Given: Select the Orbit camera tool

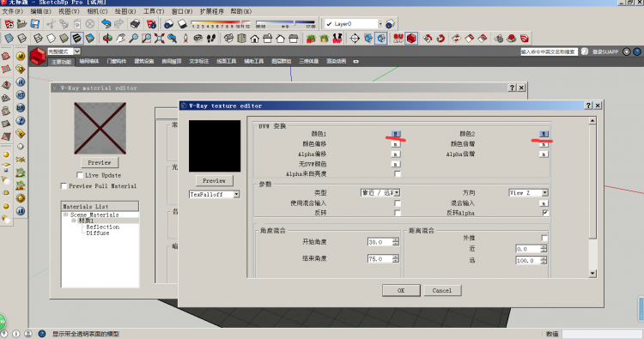Looking at the screenshot, I should pyautogui.click(x=107, y=39).
